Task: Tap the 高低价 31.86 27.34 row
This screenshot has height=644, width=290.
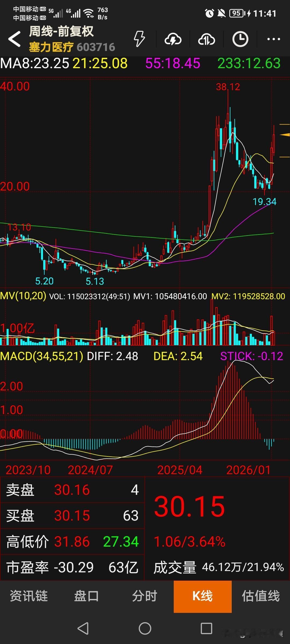Action: point(72,541)
